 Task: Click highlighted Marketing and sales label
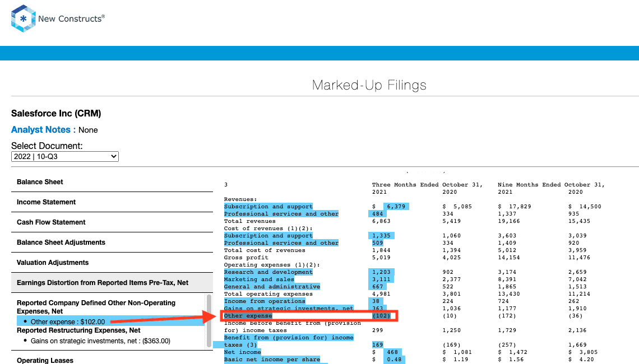[259, 279]
